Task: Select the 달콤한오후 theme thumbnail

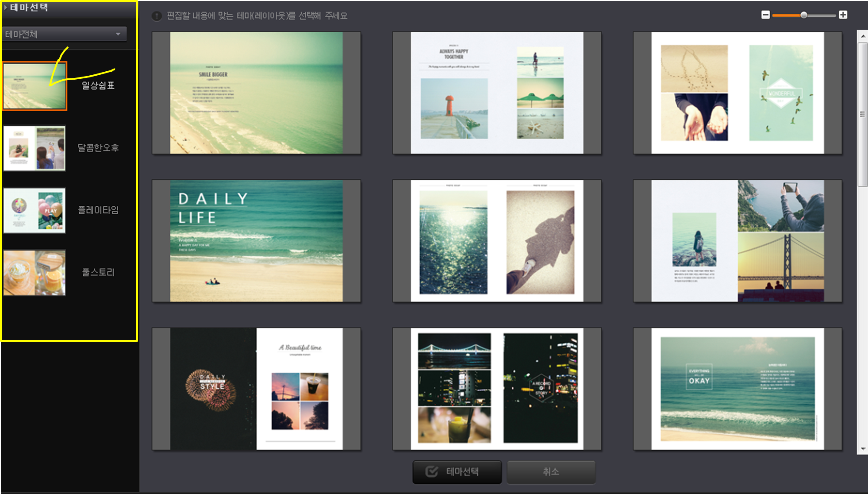Action: [35, 148]
